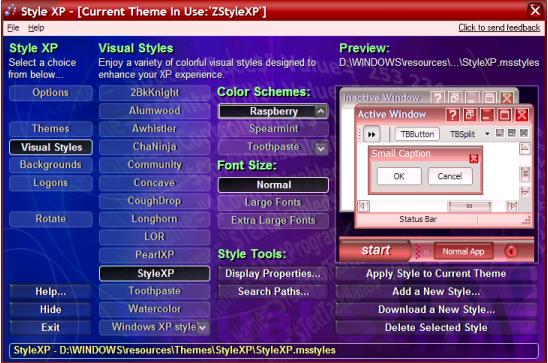
Task: Click the Help... button in sidebar
Action: point(51,291)
